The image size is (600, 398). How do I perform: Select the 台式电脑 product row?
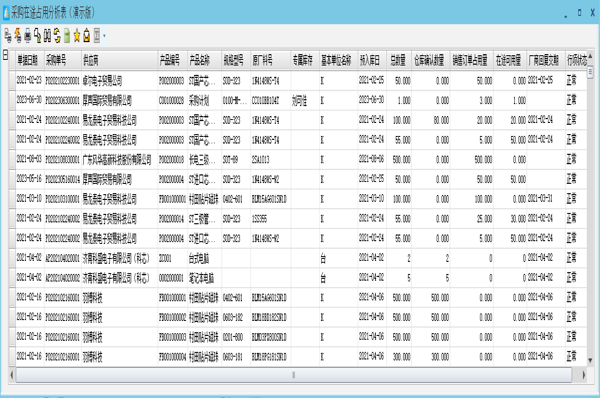click(298, 258)
